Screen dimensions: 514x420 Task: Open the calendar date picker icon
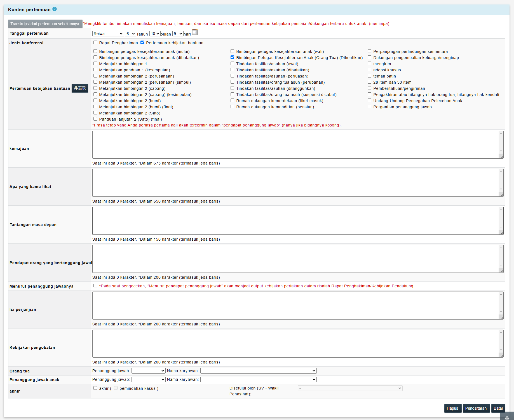195,32
